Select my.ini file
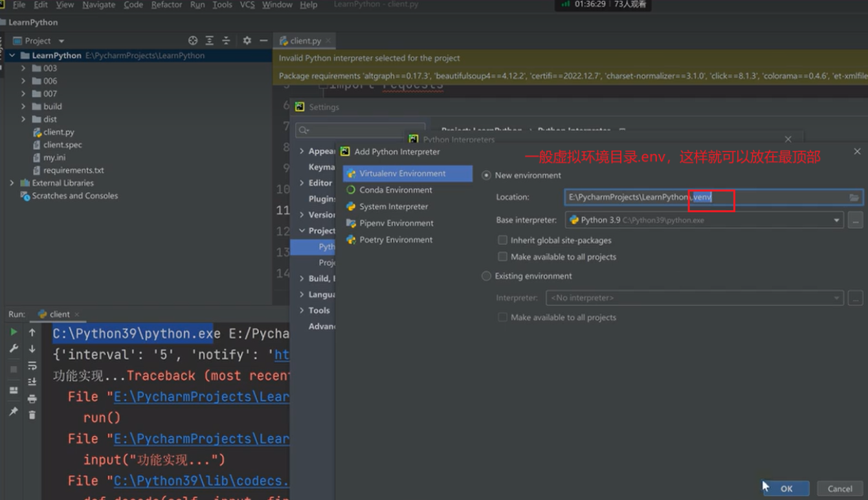 pyautogui.click(x=54, y=157)
